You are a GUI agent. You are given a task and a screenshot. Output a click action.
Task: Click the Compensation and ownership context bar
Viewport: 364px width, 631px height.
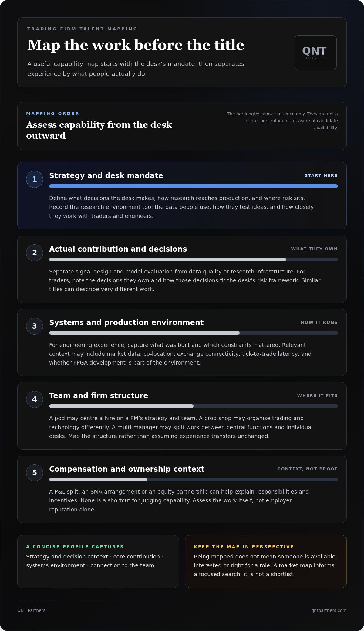pyautogui.click(x=194, y=480)
